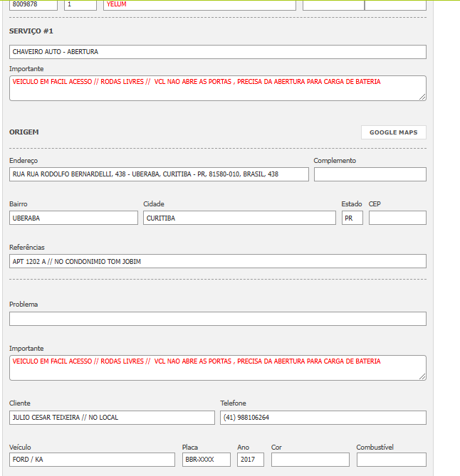The width and height of the screenshot is (460, 476).
Task: Click the Cliente field with JULIO CESAR TEIXEIRA
Action: click(x=112, y=418)
